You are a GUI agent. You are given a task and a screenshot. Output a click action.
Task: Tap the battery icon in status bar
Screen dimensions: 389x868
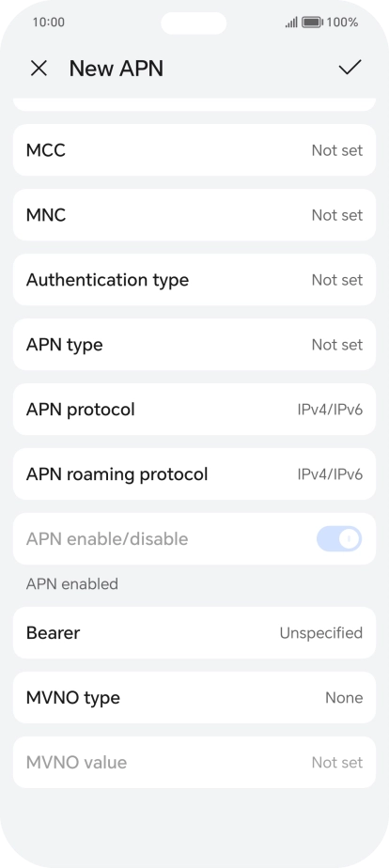[x=312, y=23]
